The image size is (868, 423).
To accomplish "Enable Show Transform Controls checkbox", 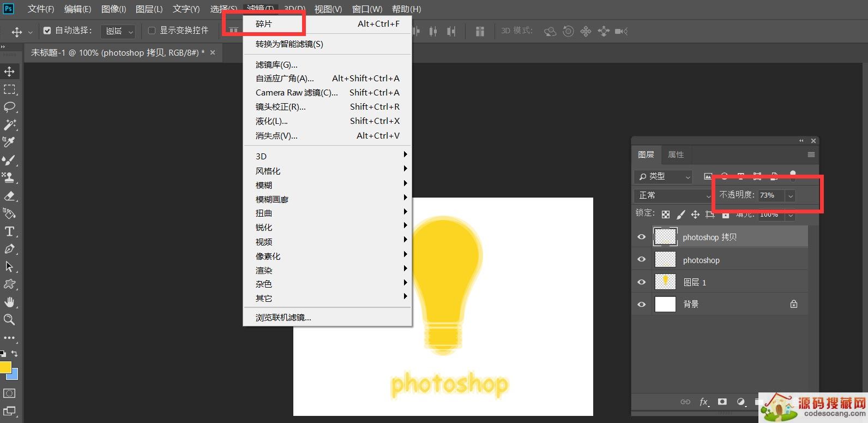I will pyautogui.click(x=152, y=31).
